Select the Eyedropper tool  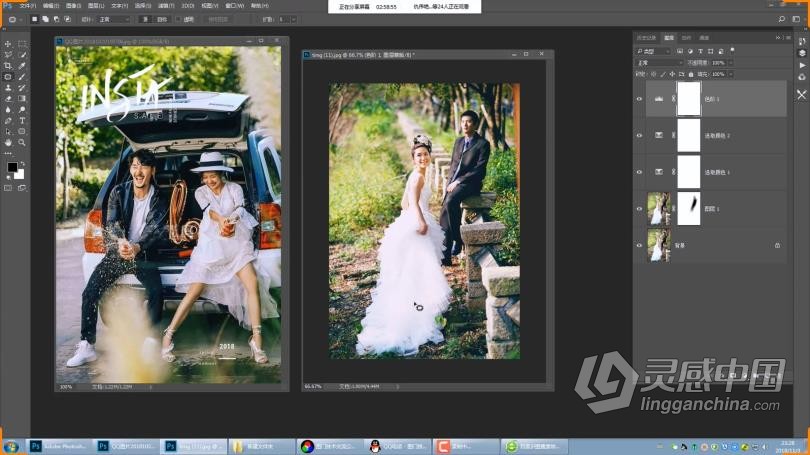coord(22,66)
